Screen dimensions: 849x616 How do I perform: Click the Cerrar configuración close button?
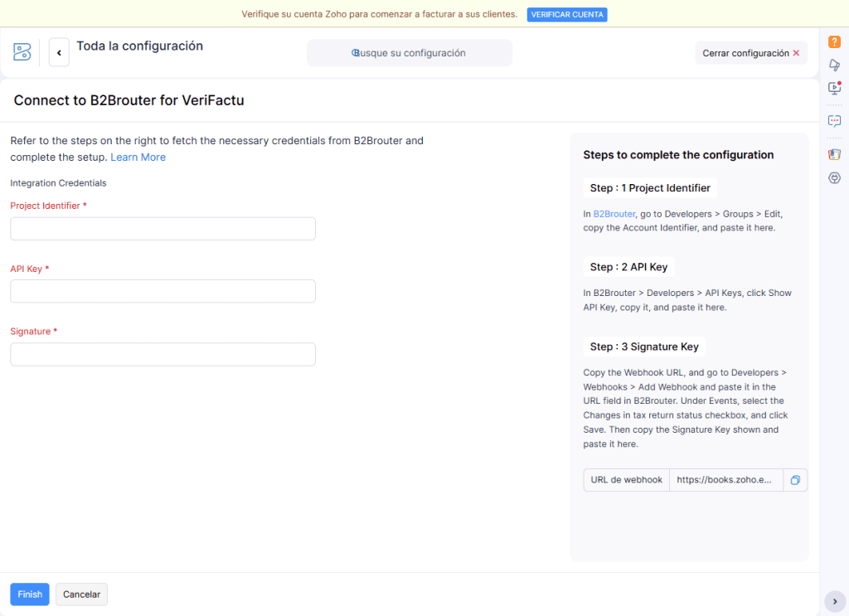750,53
